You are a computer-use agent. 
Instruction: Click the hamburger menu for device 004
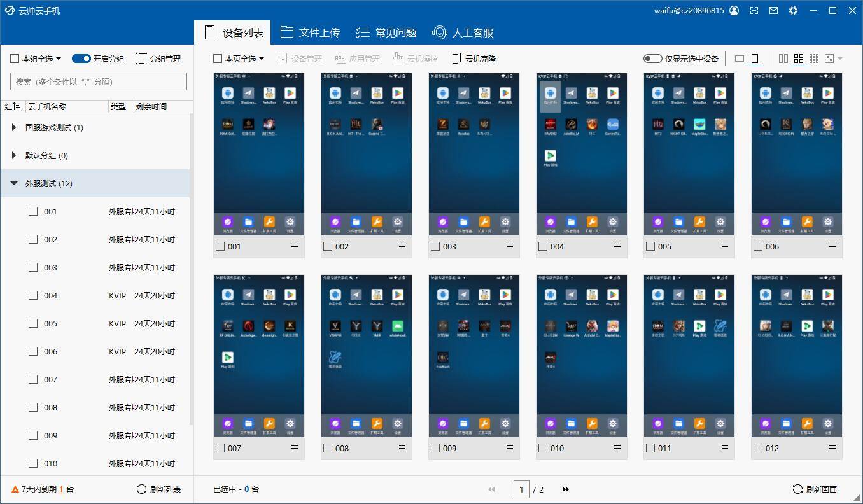(617, 247)
